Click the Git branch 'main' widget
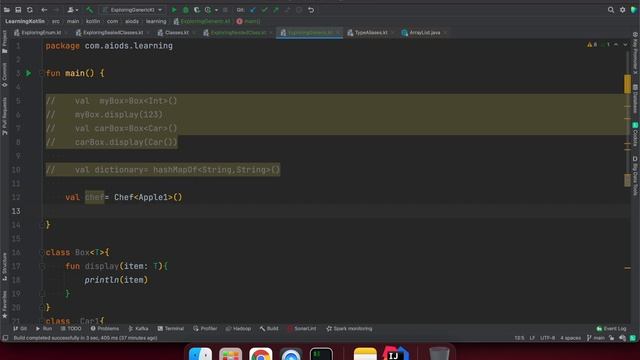 point(596,338)
